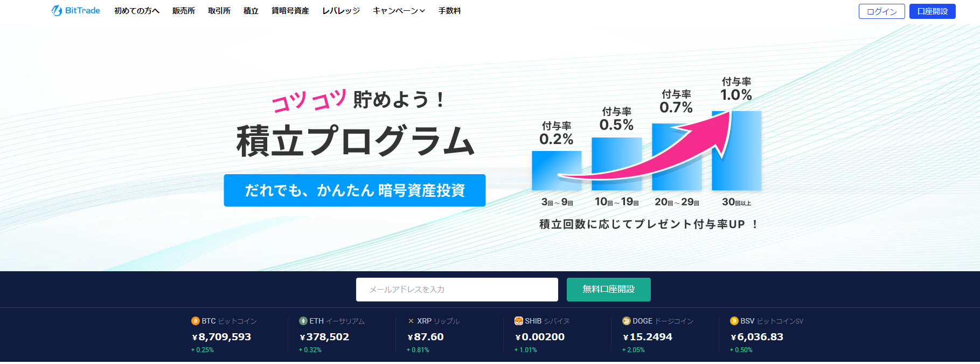Open the レバレッジ menu item
The height and width of the screenshot is (364, 980).
pos(341,11)
